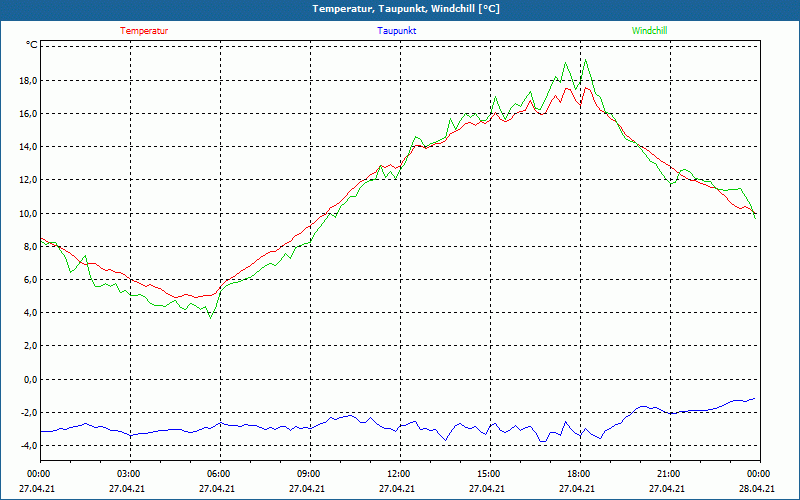Click the 18:00 time axis label
Screen dimensions: 800x500
[580, 474]
